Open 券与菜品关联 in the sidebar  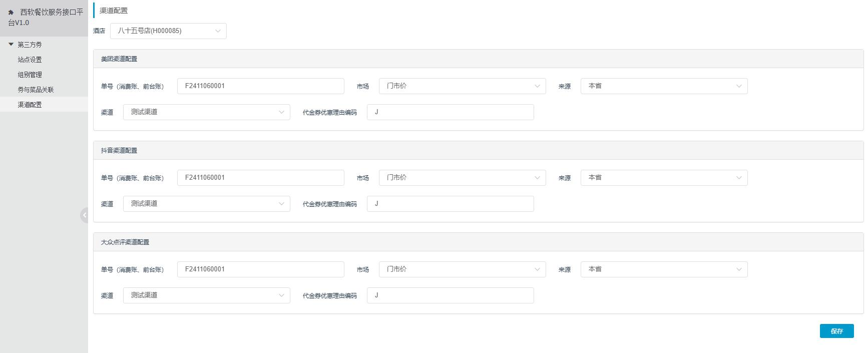coord(36,90)
